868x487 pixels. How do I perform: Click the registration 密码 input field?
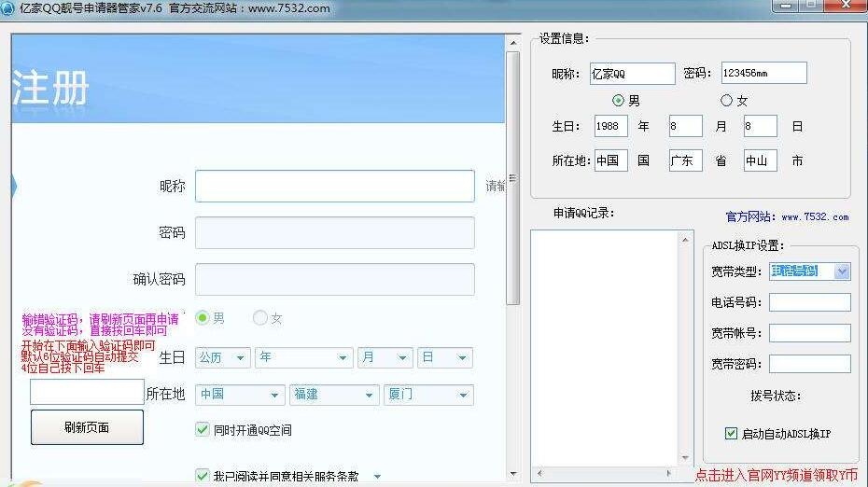pos(335,232)
